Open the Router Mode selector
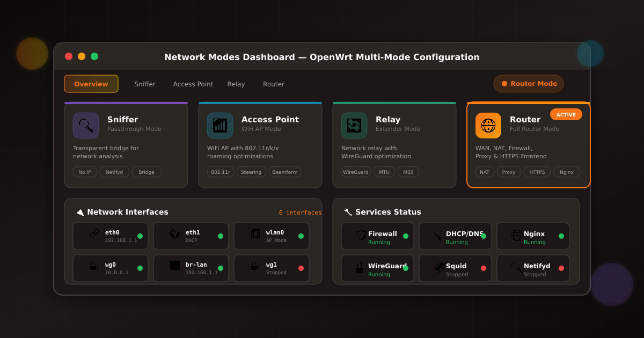644x338 pixels. (528, 83)
